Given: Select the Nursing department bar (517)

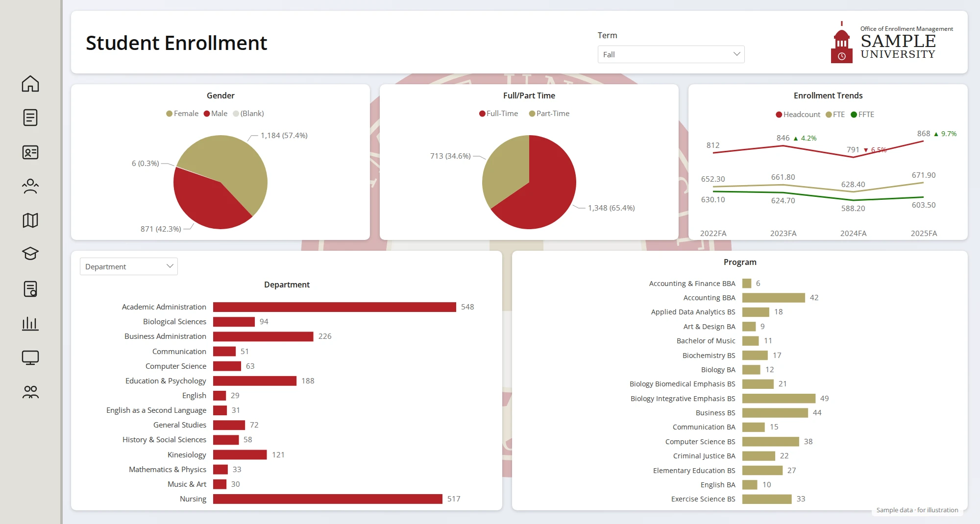Looking at the screenshot, I should 328,499.
